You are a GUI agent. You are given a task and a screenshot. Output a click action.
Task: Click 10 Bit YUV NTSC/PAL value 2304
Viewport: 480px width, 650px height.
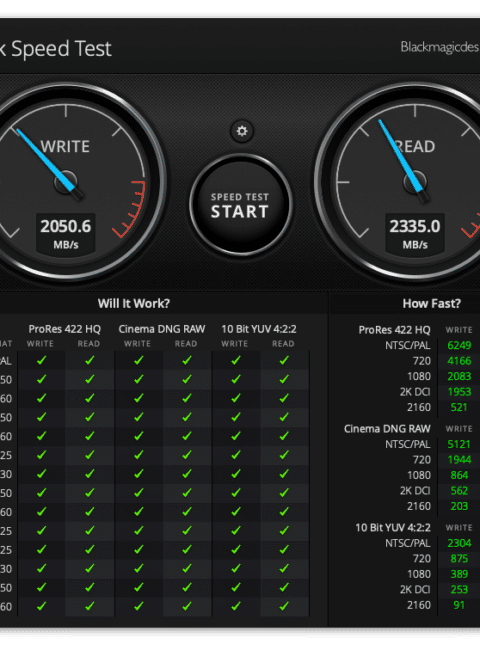pos(459,543)
